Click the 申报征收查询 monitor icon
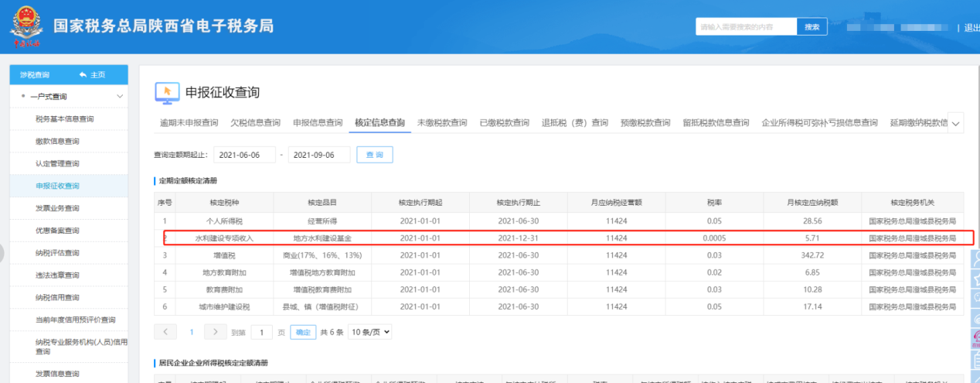 click(x=167, y=92)
